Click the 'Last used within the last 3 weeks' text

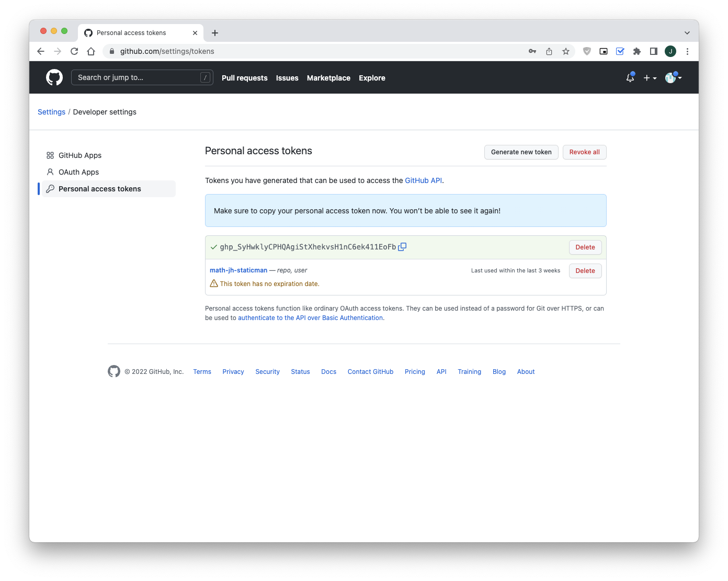(516, 271)
